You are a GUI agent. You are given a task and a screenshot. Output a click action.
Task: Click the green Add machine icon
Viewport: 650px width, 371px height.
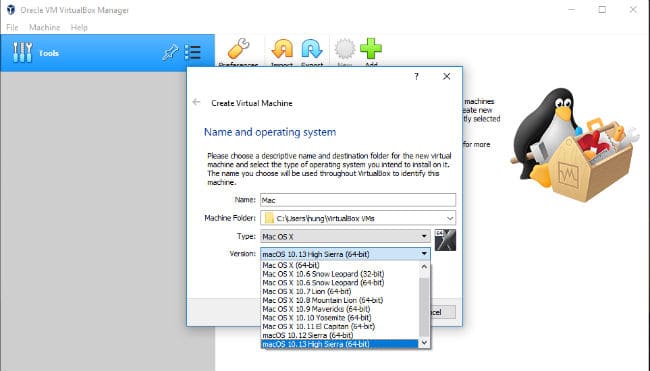[371, 48]
